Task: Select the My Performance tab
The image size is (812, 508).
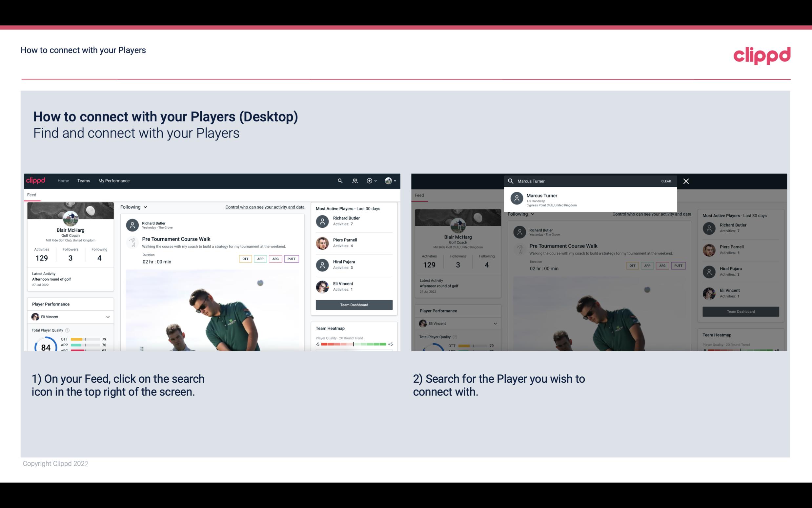Action: coord(113,180)
